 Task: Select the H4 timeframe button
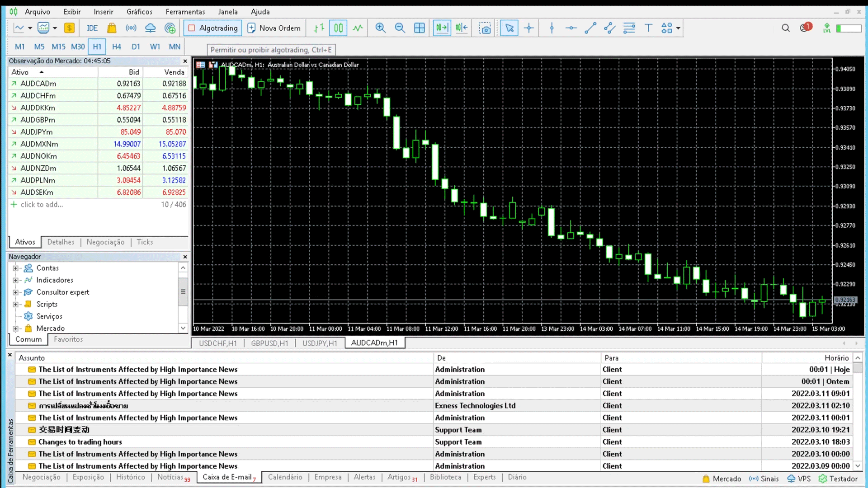click(x=116, y=47)
